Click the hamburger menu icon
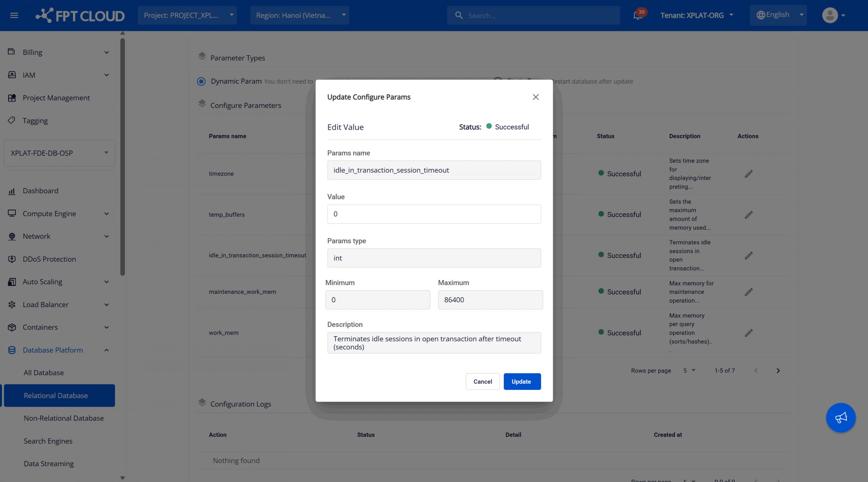 [14, 15]
